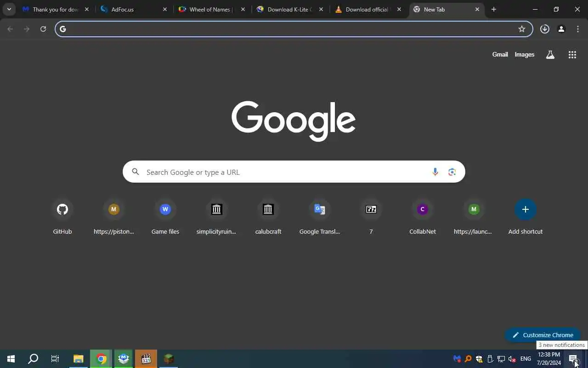This screenshot has height=368, width=588.
Task: Open Search Labs flask icon
Action: pos(550,55)
